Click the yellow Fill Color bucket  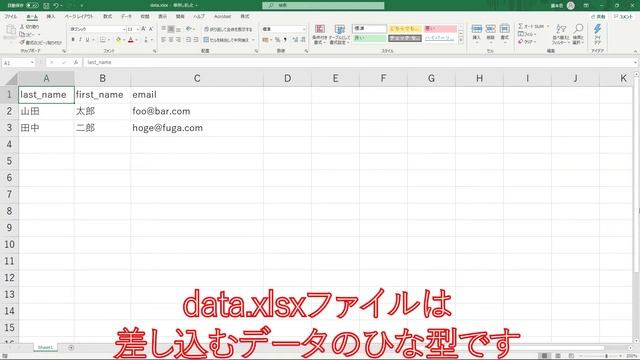pos(118,40)
